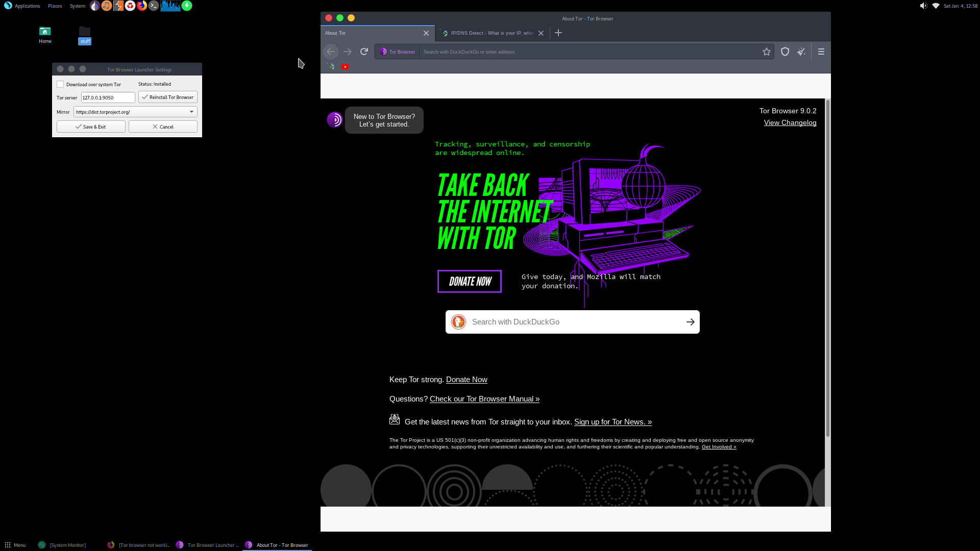This screenshot has width=980, height=551.
Task: Launch Burp Suite orange icon in top panel
Action: click(x=118, y=6)
